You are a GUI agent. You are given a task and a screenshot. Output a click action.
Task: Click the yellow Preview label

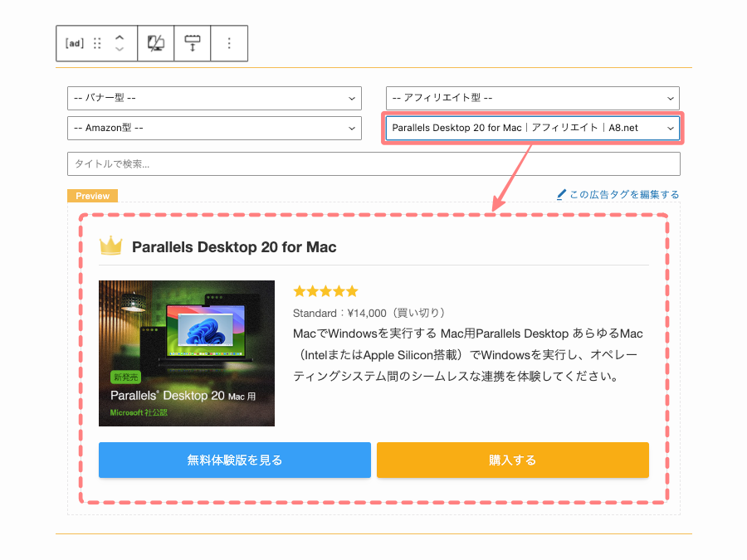pyautogui.click(x=92, y=196)
